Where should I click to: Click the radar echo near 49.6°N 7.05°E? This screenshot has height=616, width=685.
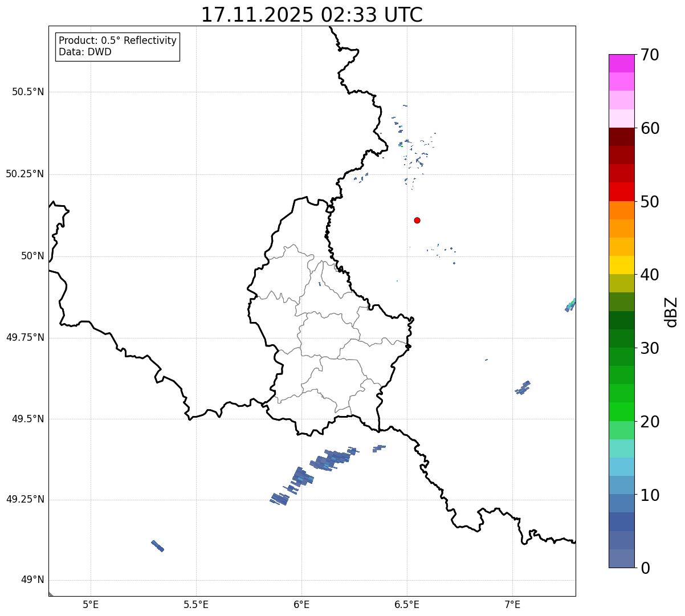(x=523, y=387)
